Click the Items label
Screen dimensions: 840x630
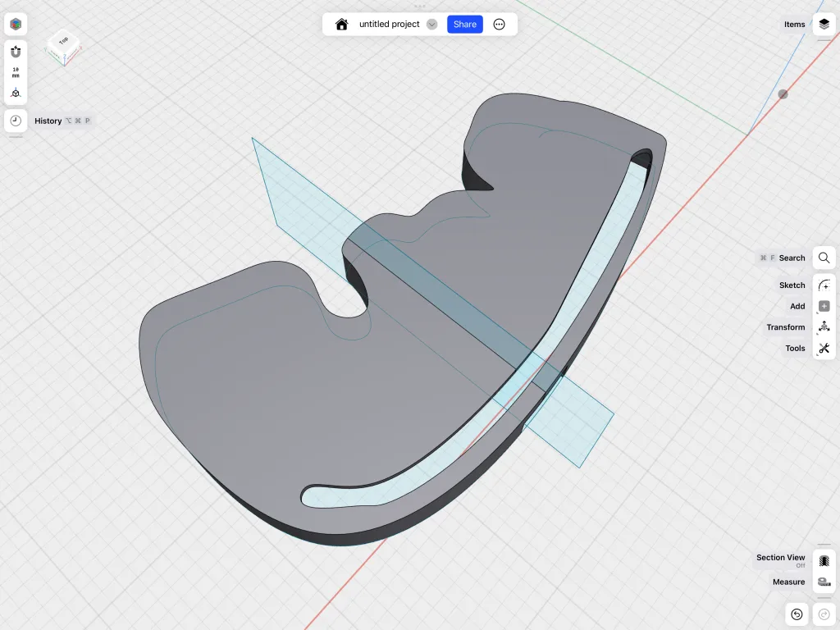coord(794,25)
